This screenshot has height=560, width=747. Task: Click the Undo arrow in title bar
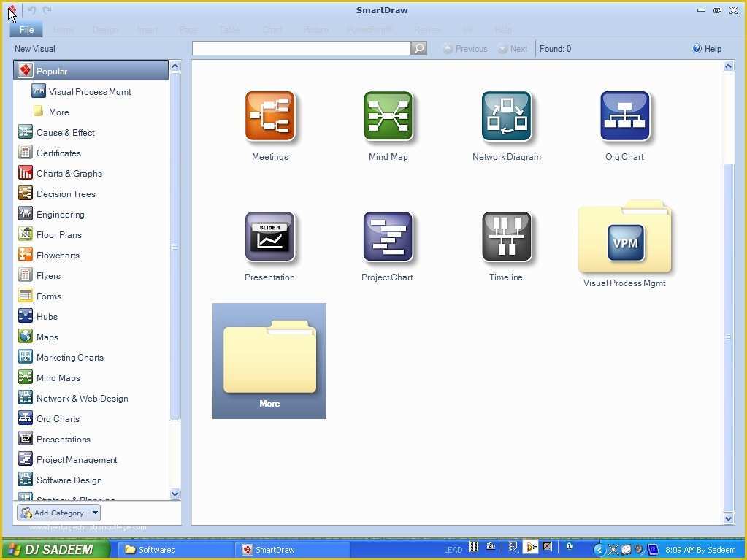tap(32, 9)
